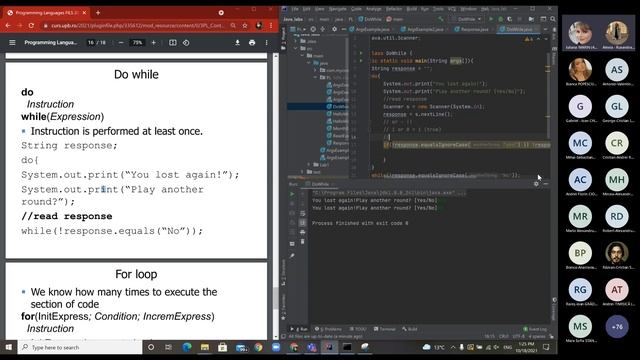Image resolution: width=640 pixels, height=360 pixels.
Task: Open Chrome from the Windows taskbar
Action: click(258, 347)
